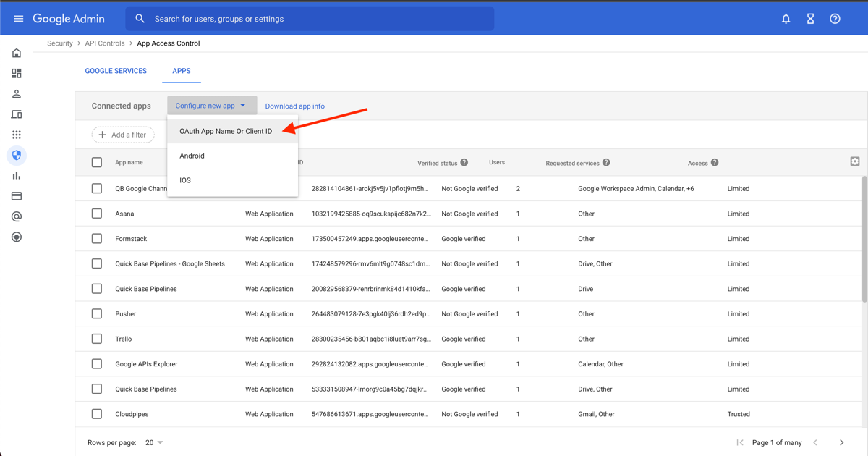Open Reports via the bar chart icon

(x=17, y=176)
